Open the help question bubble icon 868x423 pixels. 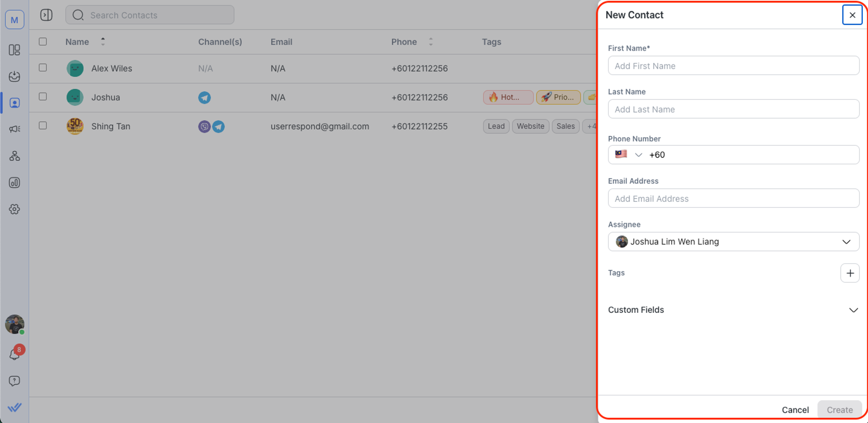tap(14, 381)
